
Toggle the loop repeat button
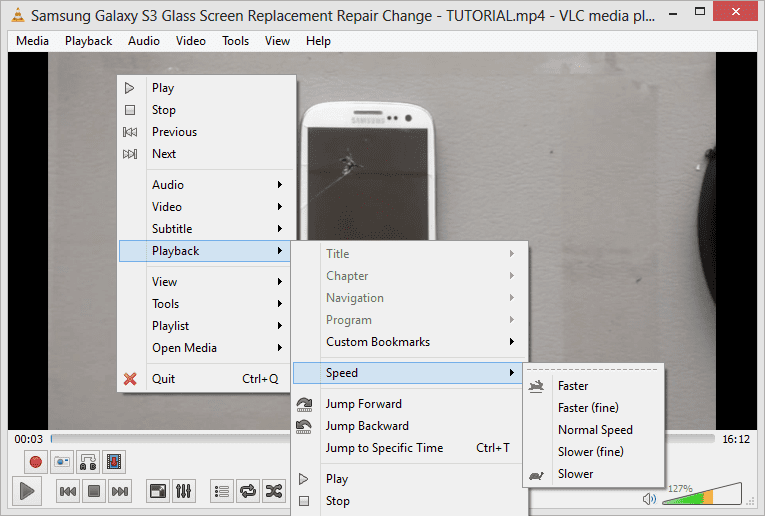(x=248, y=491)
